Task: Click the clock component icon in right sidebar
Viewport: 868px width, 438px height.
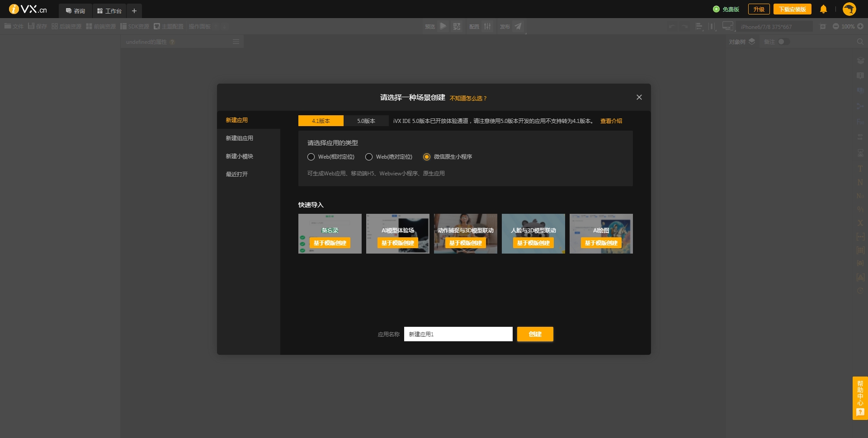Action: [x=860, y=291]
